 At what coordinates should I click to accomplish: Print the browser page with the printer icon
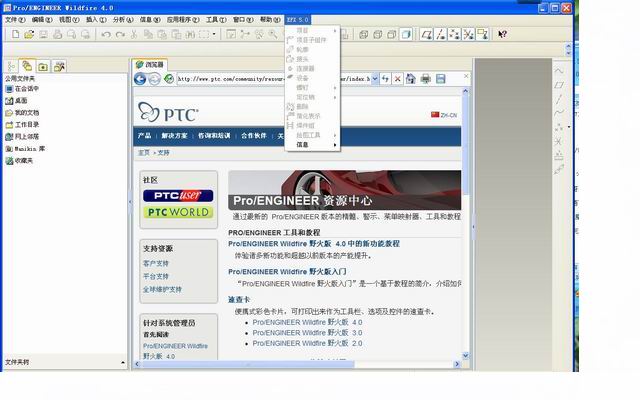426,79
